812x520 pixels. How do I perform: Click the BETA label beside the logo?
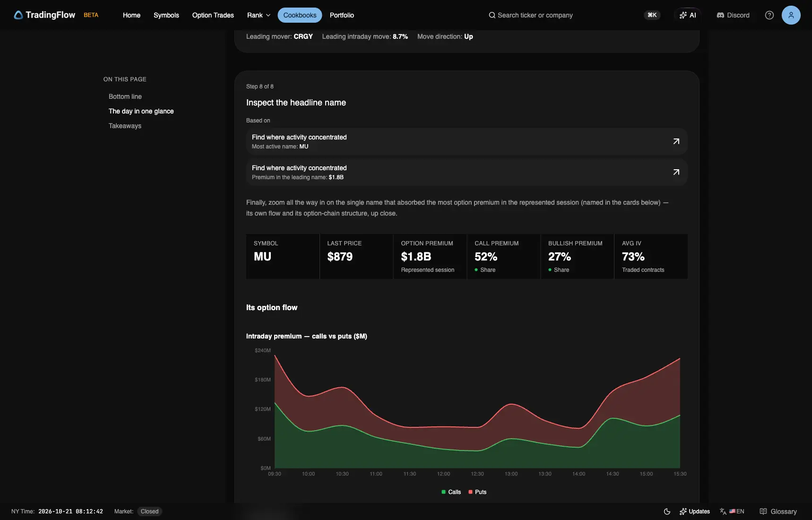coord(91,15)
